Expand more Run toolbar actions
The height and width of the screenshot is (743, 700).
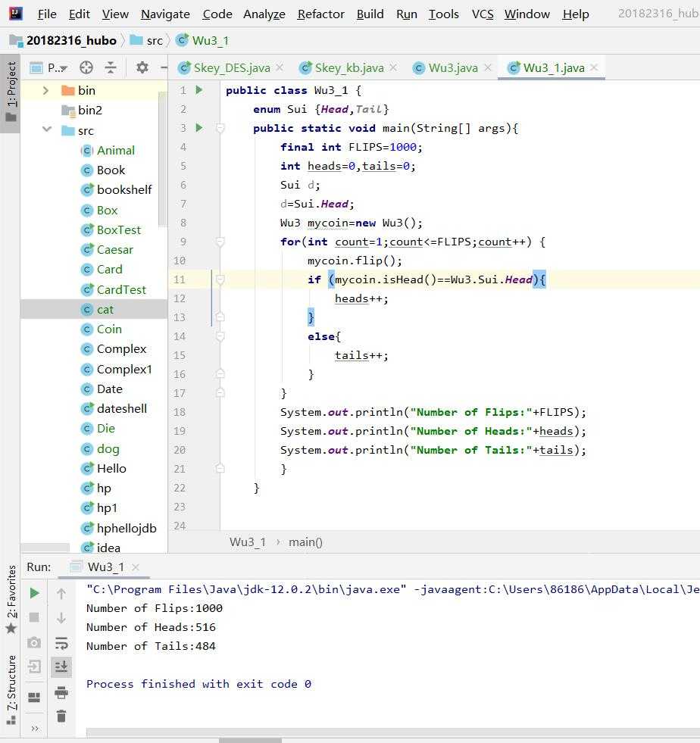[x=35, y=729]
